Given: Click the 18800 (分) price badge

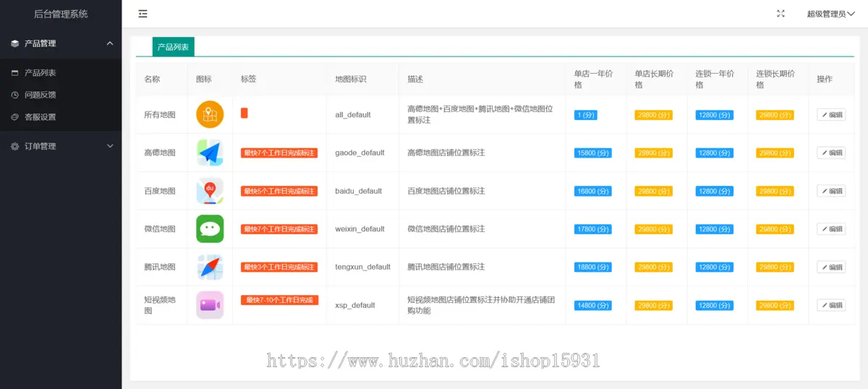Looking at the screenshot, I should 592,267.
